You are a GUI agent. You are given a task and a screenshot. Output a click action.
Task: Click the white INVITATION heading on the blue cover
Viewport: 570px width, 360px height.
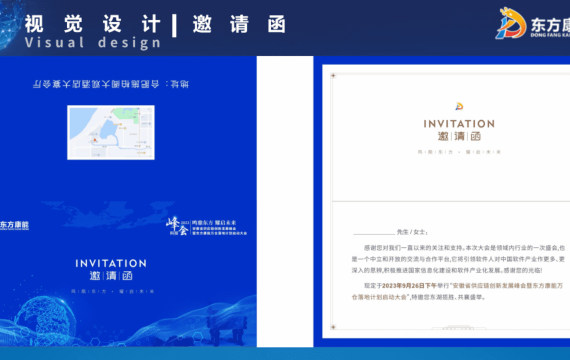click(x=111, y=263)
